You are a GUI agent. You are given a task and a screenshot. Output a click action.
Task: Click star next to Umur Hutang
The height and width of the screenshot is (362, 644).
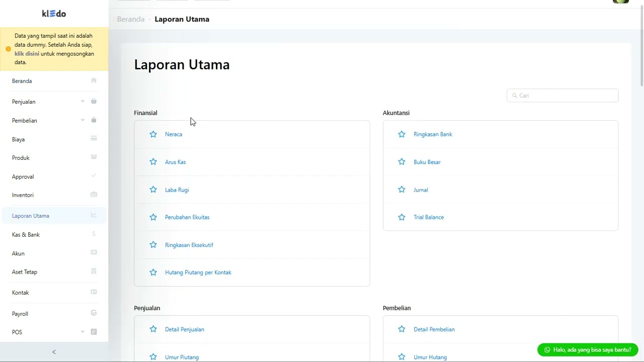tap(401, 357)
